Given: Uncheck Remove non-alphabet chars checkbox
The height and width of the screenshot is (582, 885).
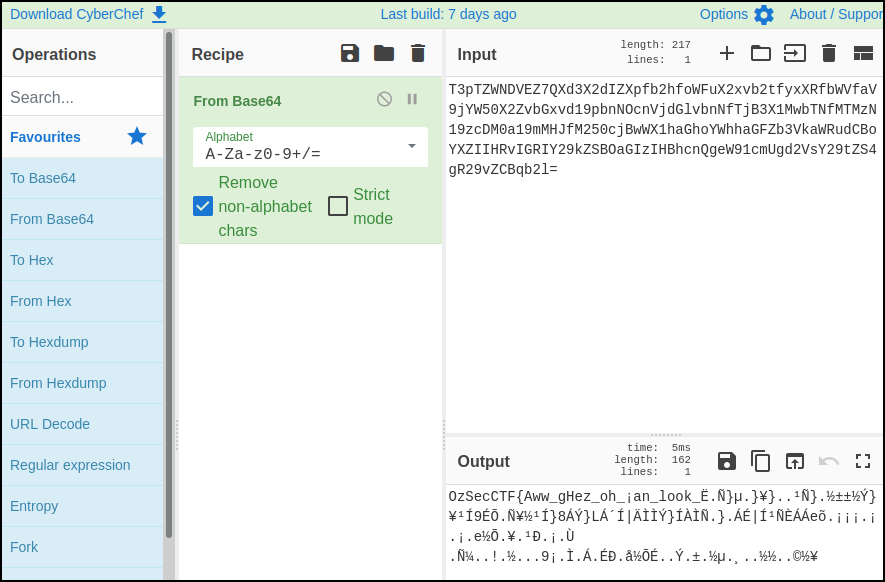Looking at the screenshot, I should click(203, 206).
